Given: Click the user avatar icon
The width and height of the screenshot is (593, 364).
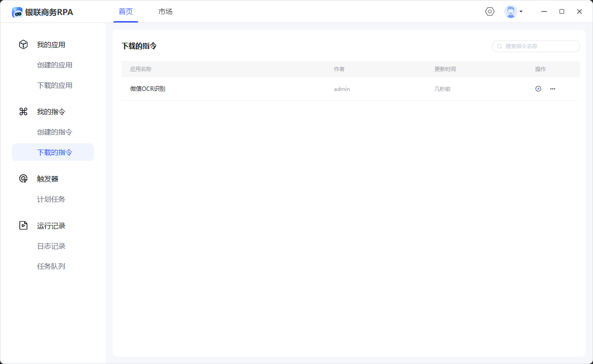Looking at the screenshot, I should (x=510, y=11).
